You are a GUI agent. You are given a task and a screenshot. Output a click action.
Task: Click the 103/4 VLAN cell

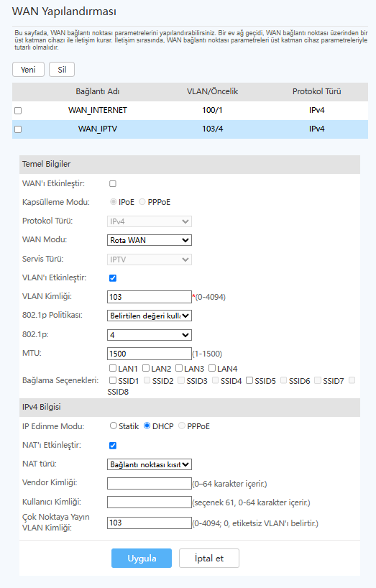[212, 129]
